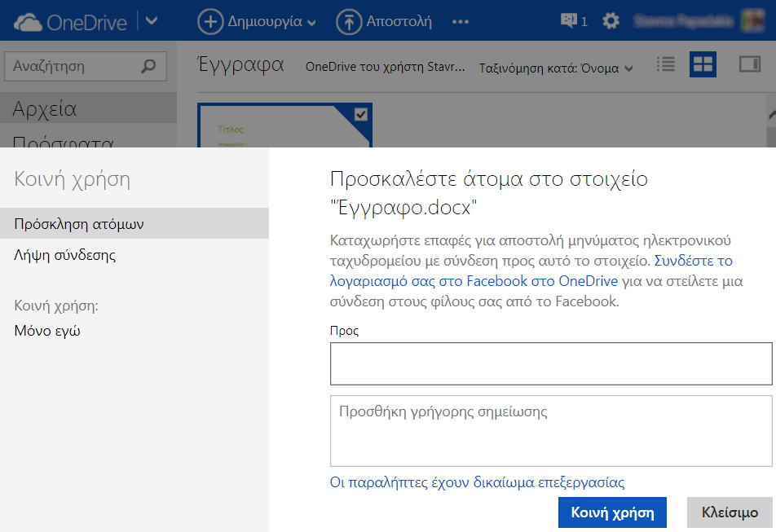Click the Αποστολή upload label

coord(399,22)
